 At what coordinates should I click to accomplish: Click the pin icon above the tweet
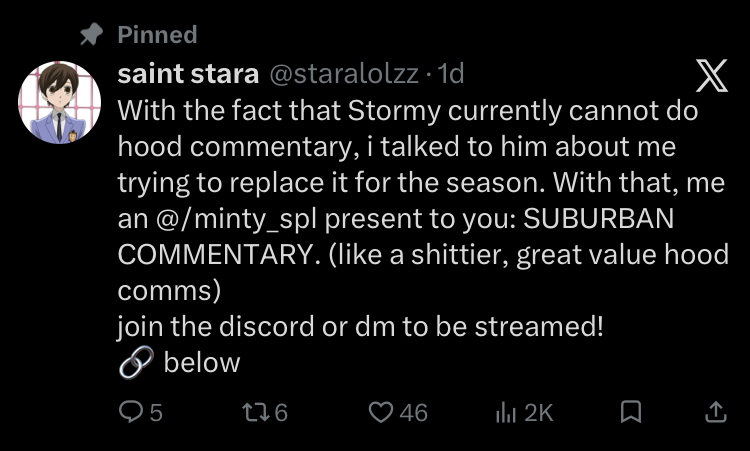click(92, 35)
